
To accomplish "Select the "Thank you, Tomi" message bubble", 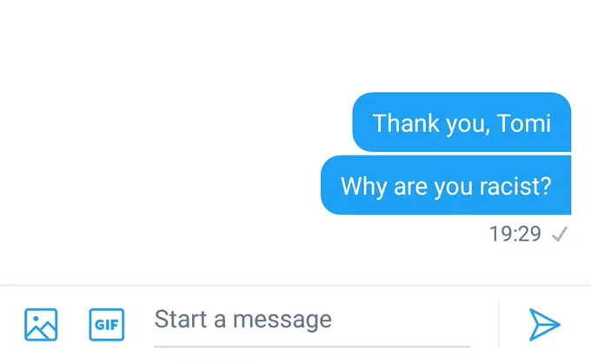I will pos(462,122).
